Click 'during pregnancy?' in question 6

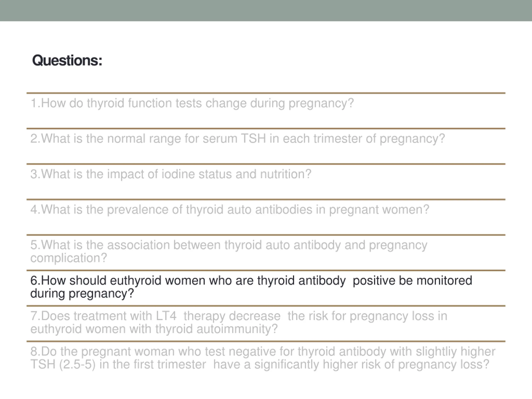82,294
